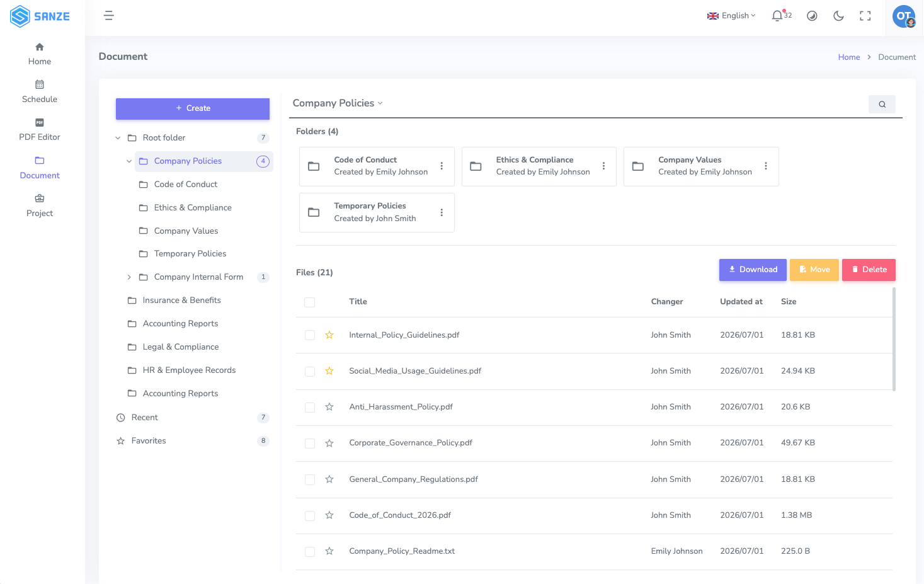Open options for Code of Conduct folder card

click(x=442, y=166)
